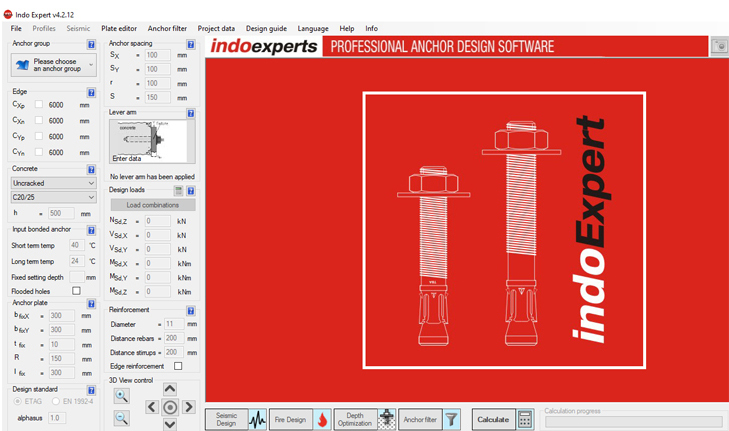Click the bfixX anchor plate field
The image size is (729, 431).
[61, 316]
